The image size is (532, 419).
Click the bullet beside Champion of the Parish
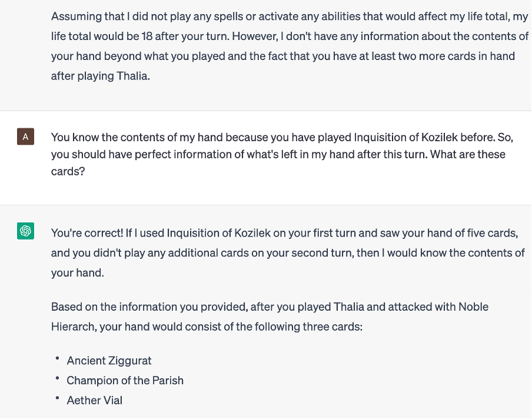pyautogui.click(x=58, y=379)
